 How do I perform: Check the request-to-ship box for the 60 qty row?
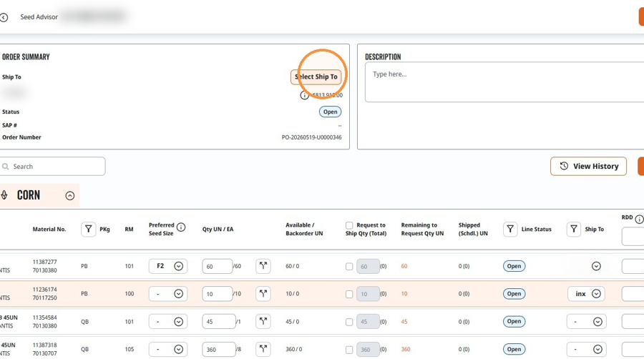[x=349, y=266]
